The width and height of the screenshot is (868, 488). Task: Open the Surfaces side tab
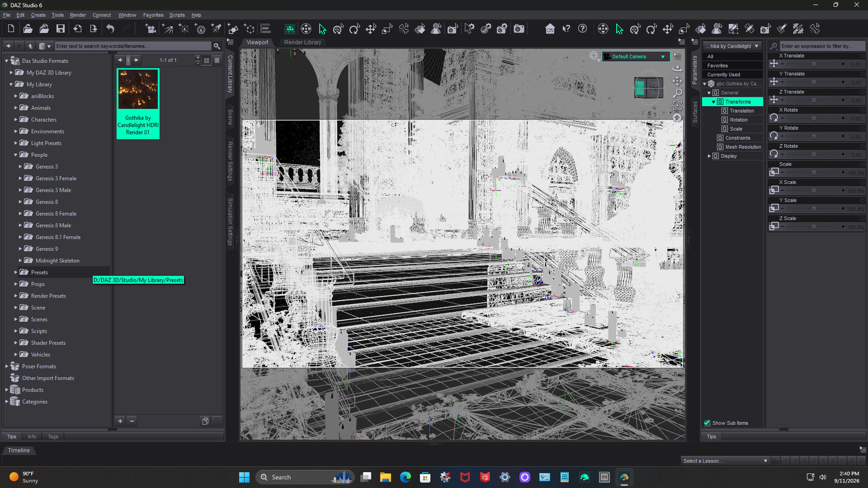coord(695,112)
